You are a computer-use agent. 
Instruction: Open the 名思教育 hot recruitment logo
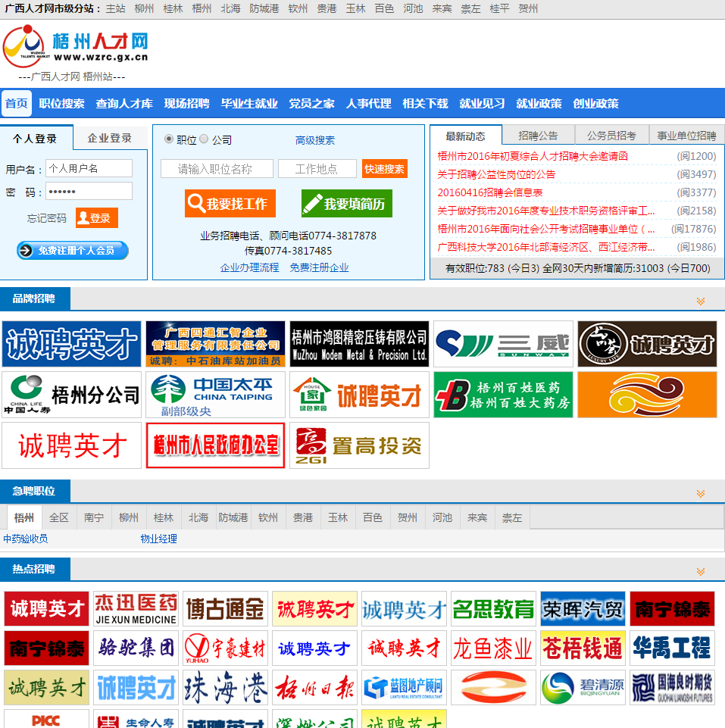pyautogui.click(x=493, y=608)
